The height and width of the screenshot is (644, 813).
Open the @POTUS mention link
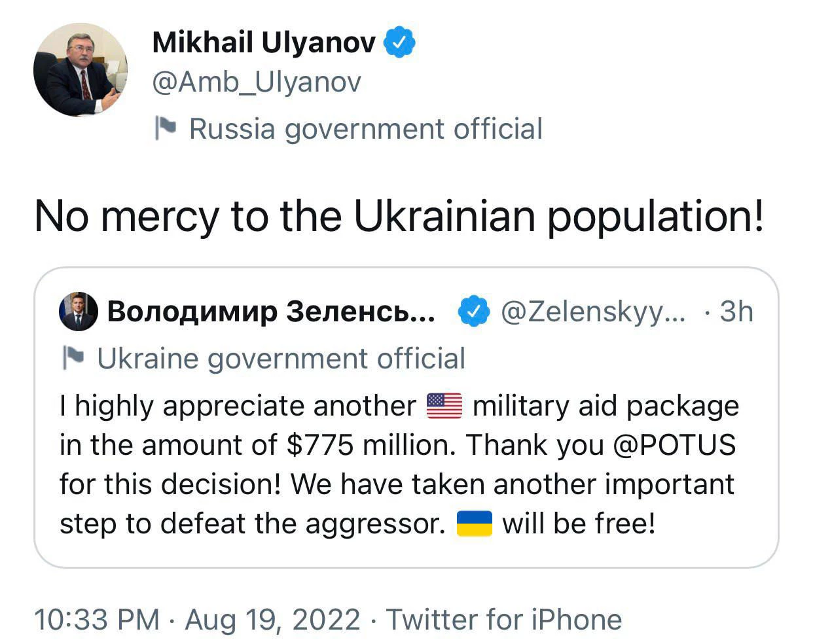(x=674, y=445)
